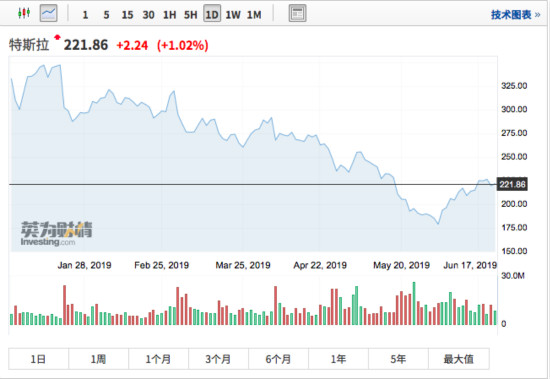Set the interval to 15 minutes

tap(127, 15)
